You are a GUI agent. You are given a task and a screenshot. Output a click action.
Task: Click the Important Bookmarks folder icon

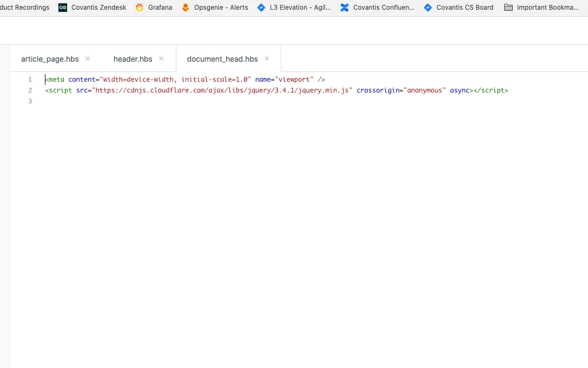click(508, 8)
